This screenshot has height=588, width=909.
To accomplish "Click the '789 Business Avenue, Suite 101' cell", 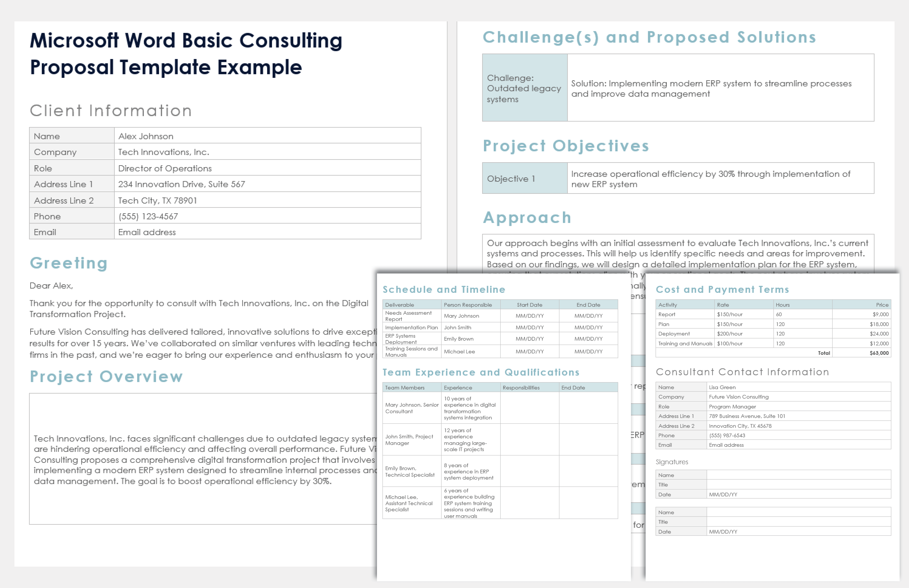I will (799, 416).
